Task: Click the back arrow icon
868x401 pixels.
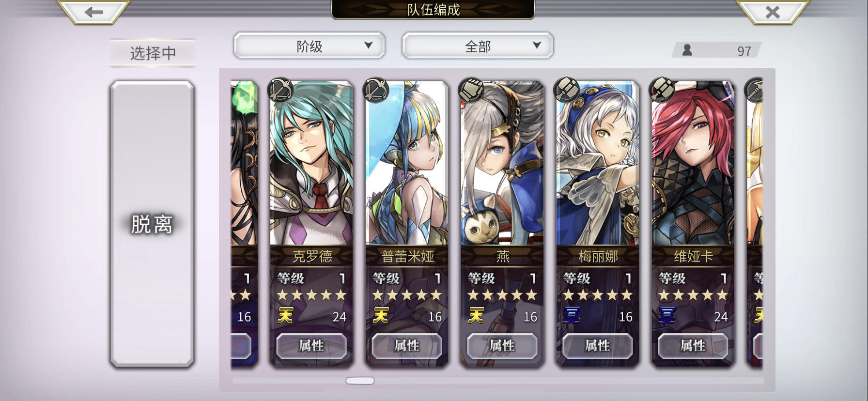Action: coord(93,12)
